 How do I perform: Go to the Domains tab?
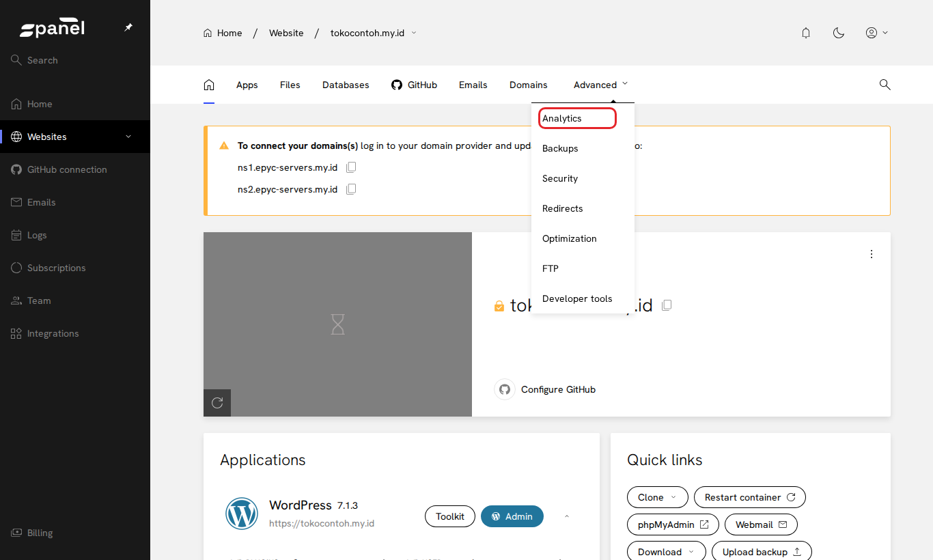529,85
